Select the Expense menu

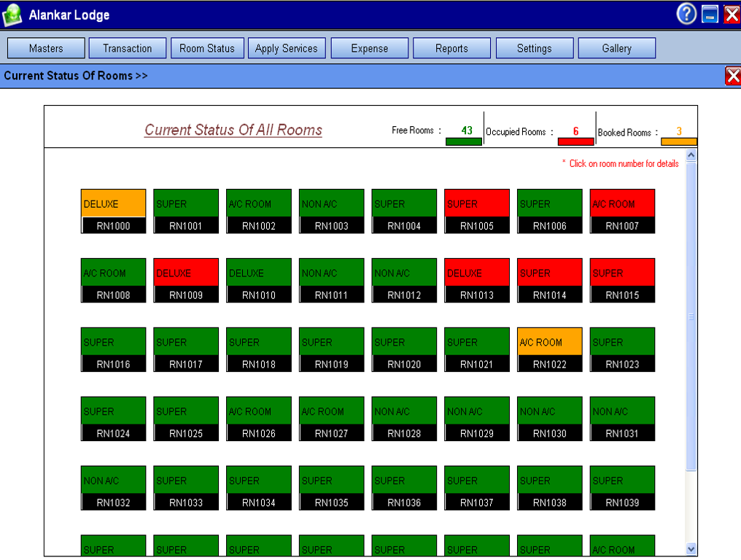tap(370, 48)
